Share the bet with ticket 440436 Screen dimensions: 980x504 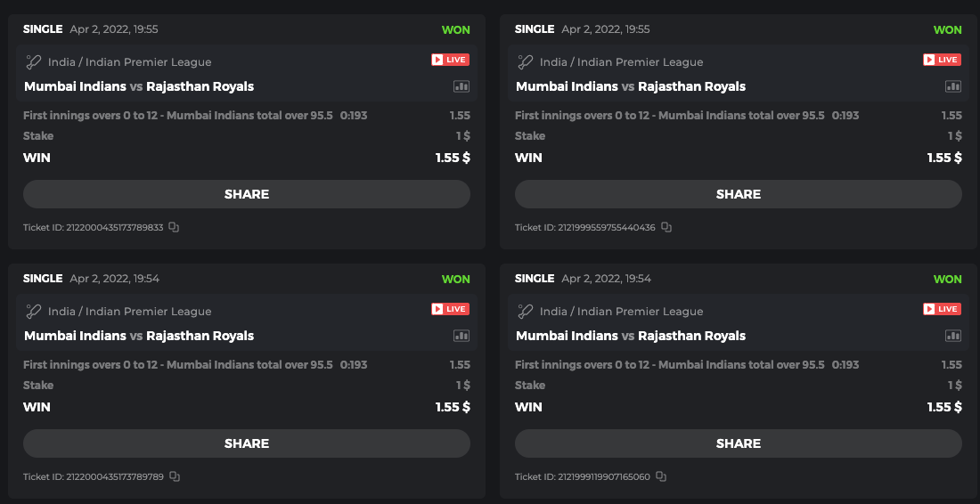(x=739, y=194)
